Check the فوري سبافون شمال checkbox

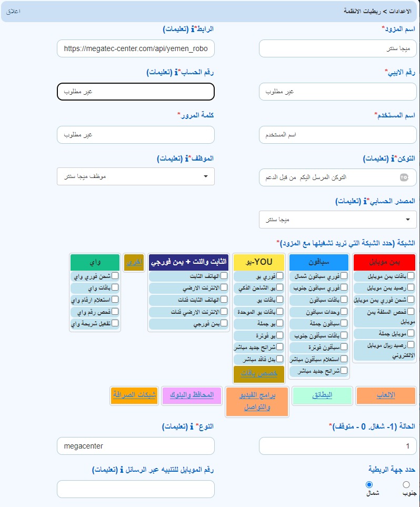(344, 276)
